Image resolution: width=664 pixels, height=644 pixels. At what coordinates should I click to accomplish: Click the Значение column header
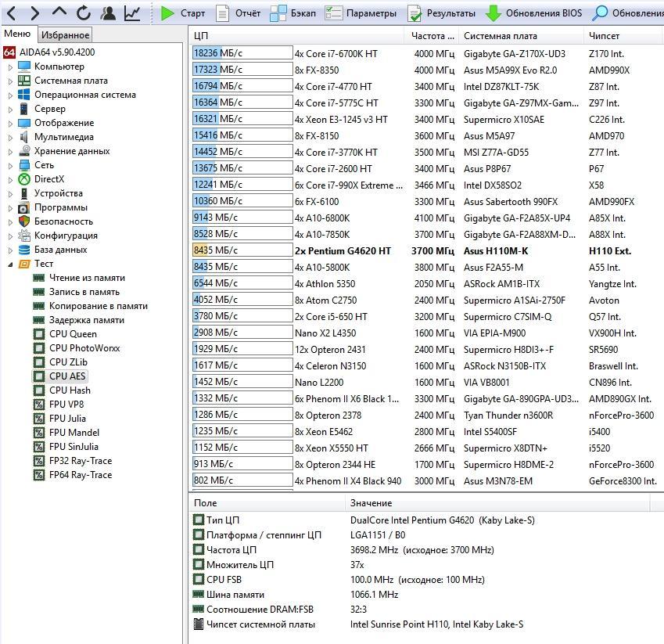[x=497, y=503]
